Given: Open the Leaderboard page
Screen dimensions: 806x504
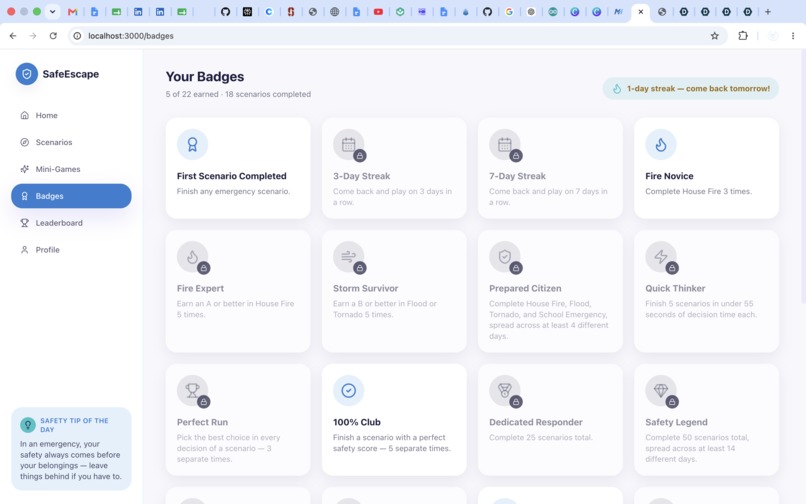Looking at the screenshot, I should pos(71,223).
